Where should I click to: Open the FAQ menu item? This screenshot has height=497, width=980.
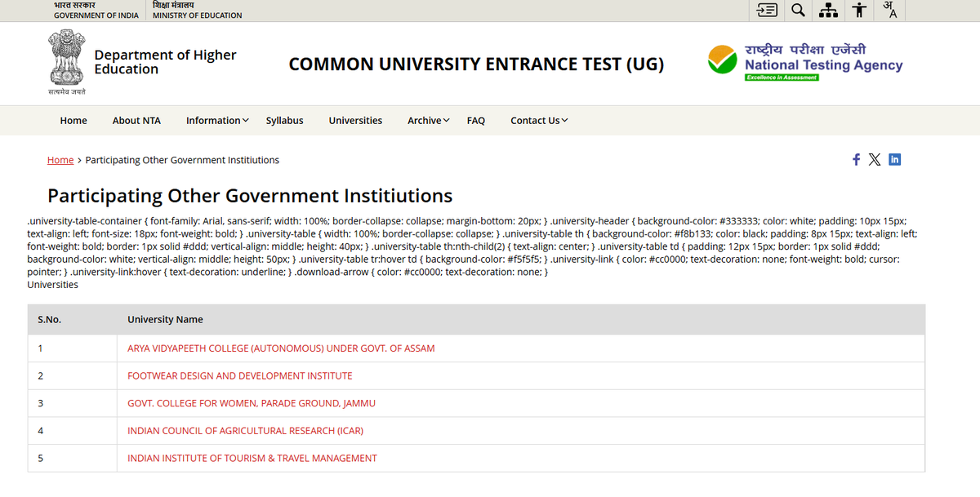tap(476, 120)
